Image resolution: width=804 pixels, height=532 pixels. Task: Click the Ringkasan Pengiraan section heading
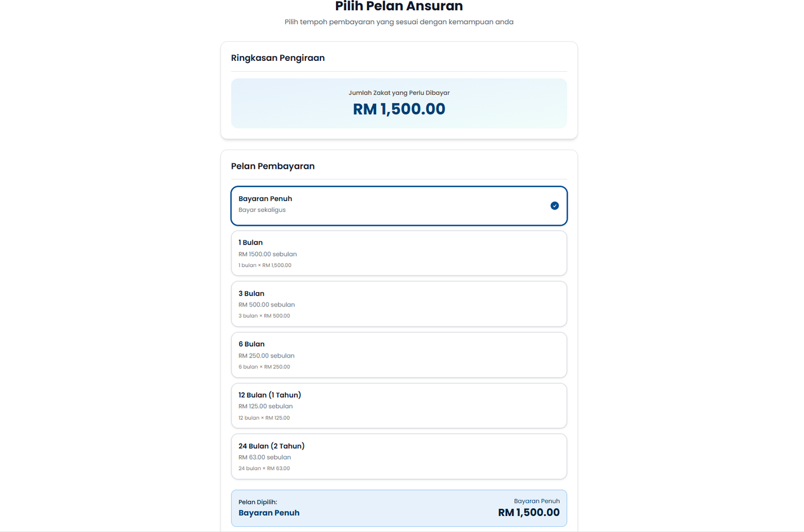coord(278,58)
